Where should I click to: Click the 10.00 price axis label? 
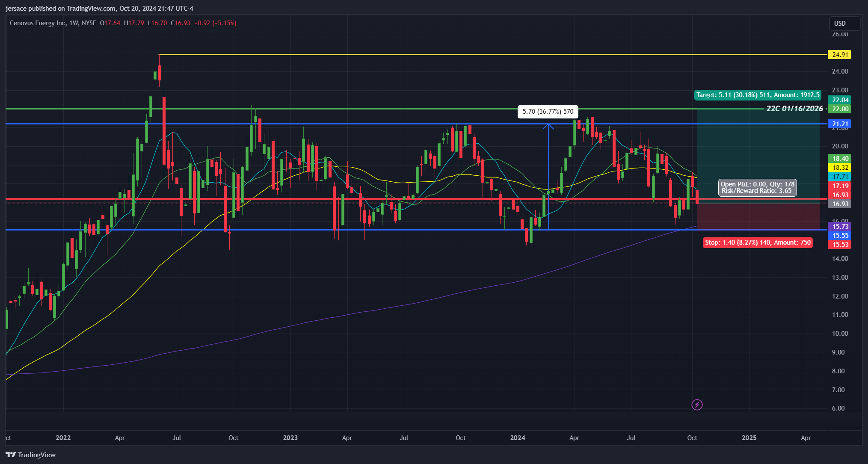tap(840, 334)
